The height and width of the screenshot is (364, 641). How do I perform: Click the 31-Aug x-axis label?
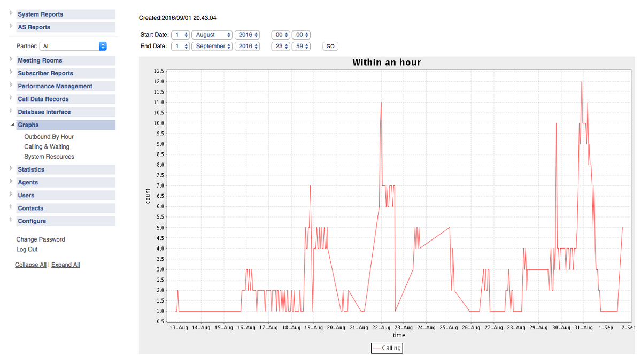click(x=583, y=327)
